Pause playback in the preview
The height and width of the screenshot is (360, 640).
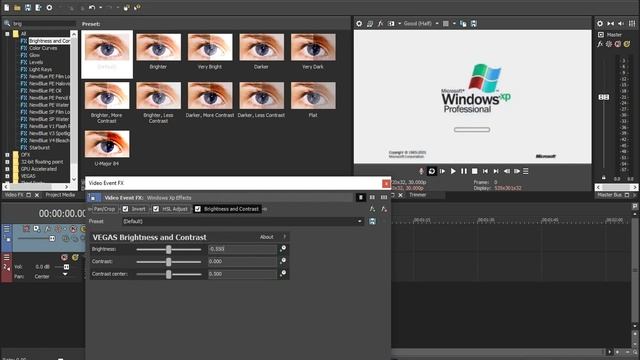click(x=464, y=171)
